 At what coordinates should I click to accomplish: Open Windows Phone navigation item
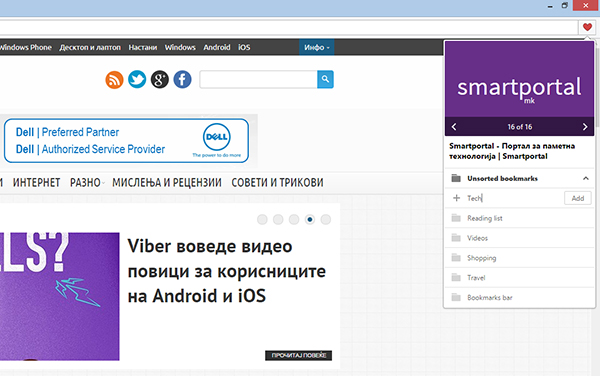coord(26,47)
